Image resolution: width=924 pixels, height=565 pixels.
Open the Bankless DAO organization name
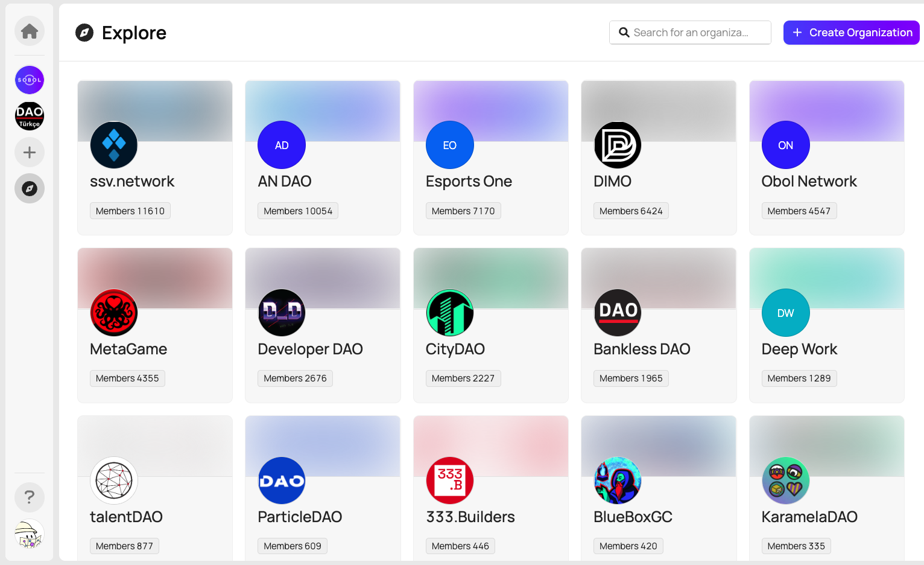point(642,349)
